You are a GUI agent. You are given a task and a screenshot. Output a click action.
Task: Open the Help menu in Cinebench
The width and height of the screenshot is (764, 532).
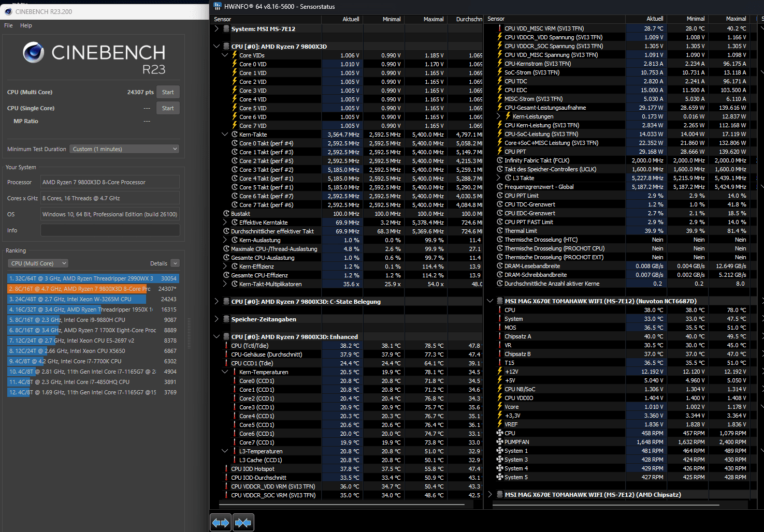(x=26, y=25)
